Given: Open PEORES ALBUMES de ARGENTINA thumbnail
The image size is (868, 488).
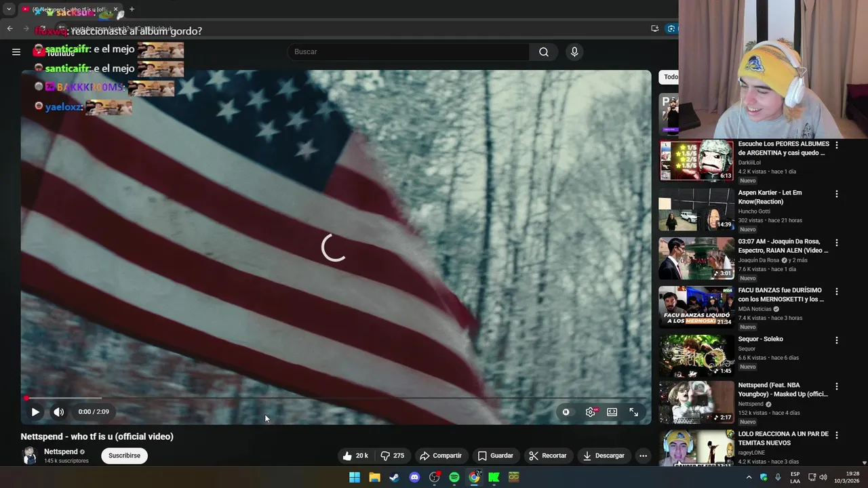Looking at the screenshot, I should click(x=696, y=161).
